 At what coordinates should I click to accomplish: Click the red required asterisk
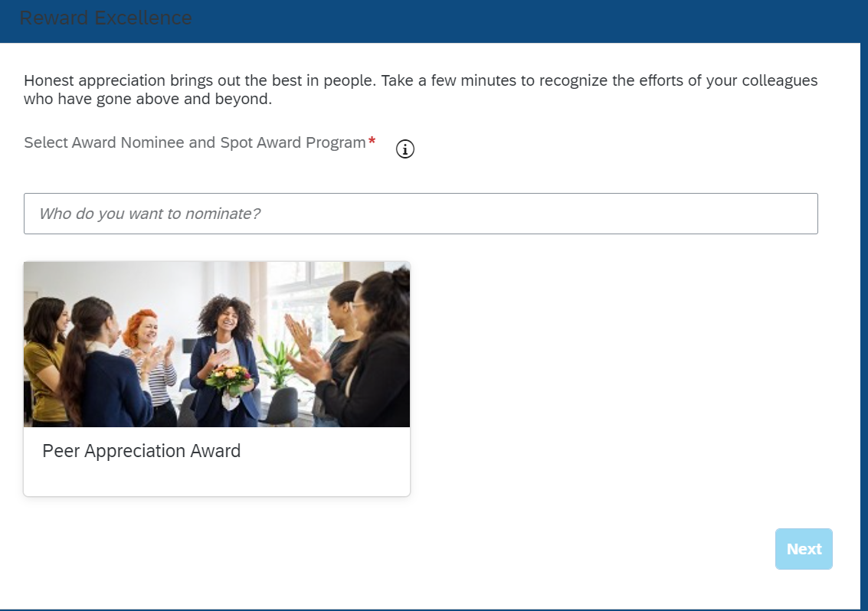(x=372, y=142)
